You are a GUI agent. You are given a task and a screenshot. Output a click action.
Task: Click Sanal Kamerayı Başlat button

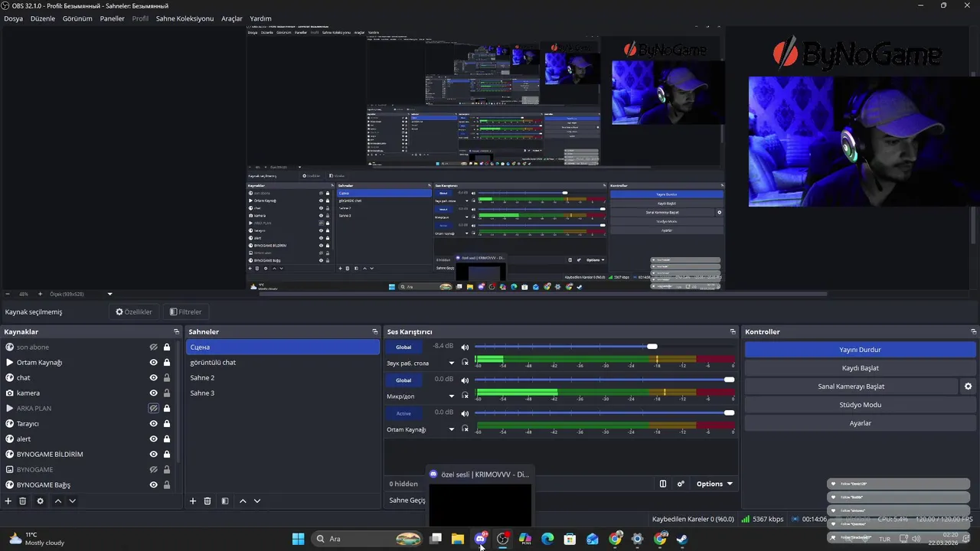coord(851,386)
